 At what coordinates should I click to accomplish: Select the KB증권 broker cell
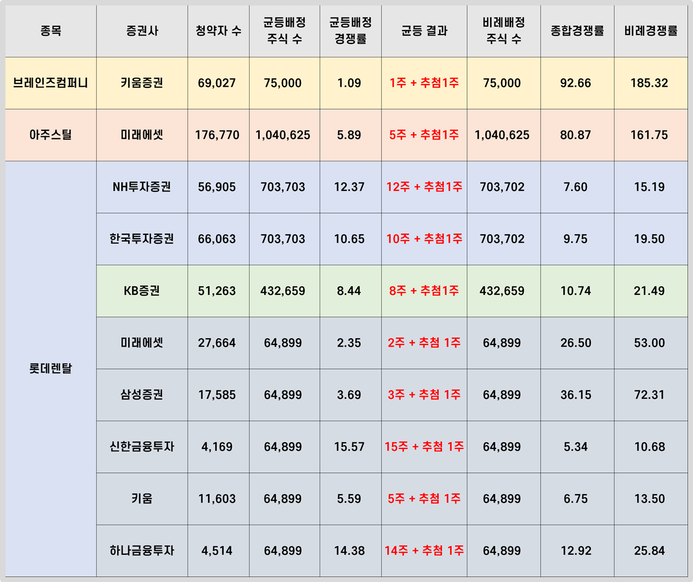point(142,291)
